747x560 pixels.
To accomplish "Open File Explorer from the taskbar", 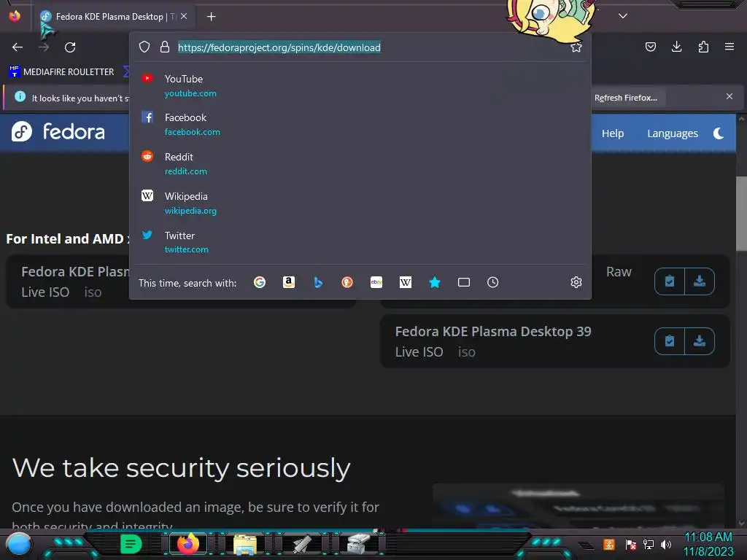I will pyautogui.click(x=245, y=544).
